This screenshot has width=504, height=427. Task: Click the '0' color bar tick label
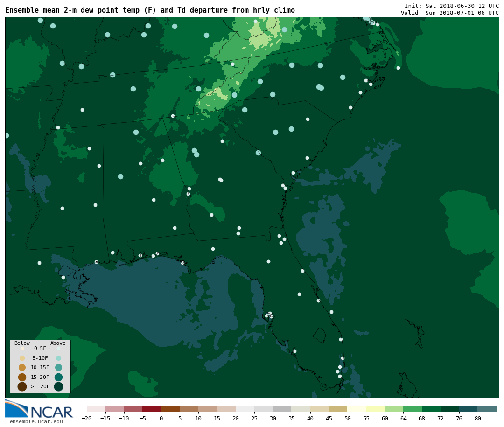click(x=161, y=418)
